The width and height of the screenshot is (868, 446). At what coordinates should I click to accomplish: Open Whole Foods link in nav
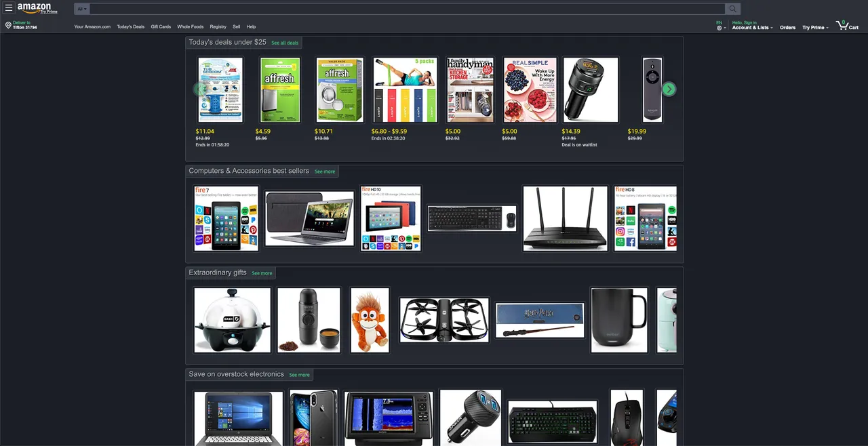[x=190, y=26]
